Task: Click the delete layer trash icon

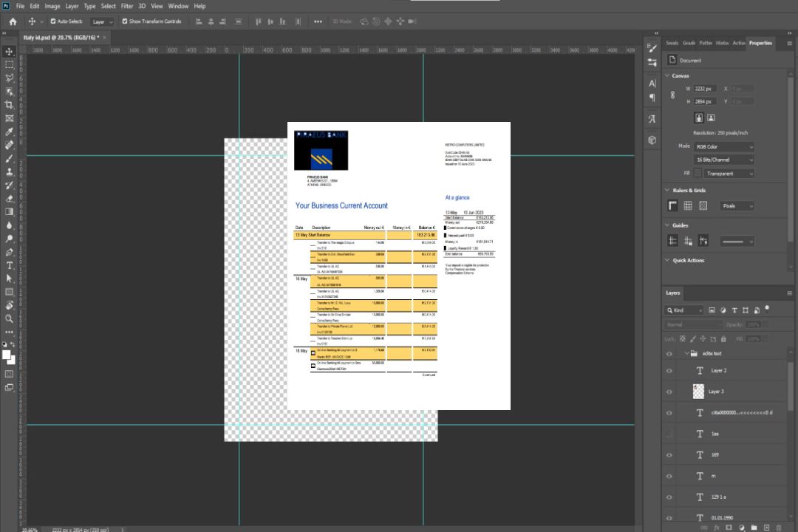Action: coord(779,528)
